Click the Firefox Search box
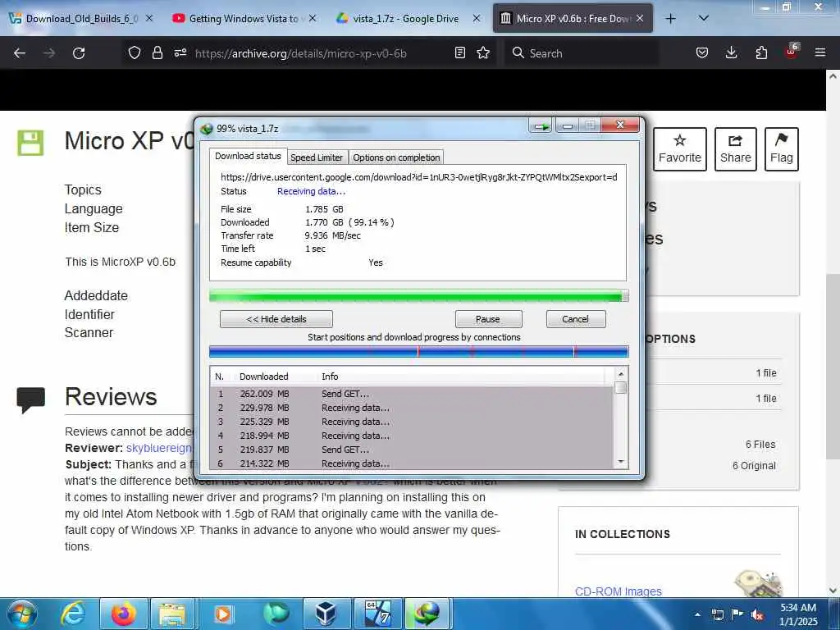 click(582, 53)
